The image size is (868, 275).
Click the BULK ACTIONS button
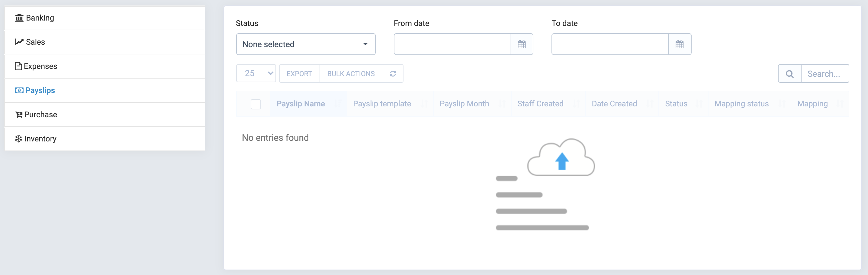point(351,73)
